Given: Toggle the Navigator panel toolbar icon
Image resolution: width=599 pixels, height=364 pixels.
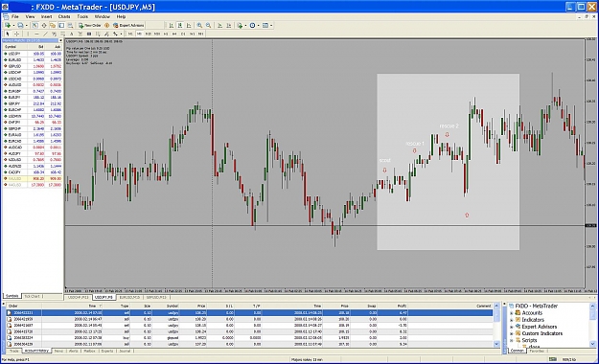Looking at the screenshot, I should coord(53,25).
